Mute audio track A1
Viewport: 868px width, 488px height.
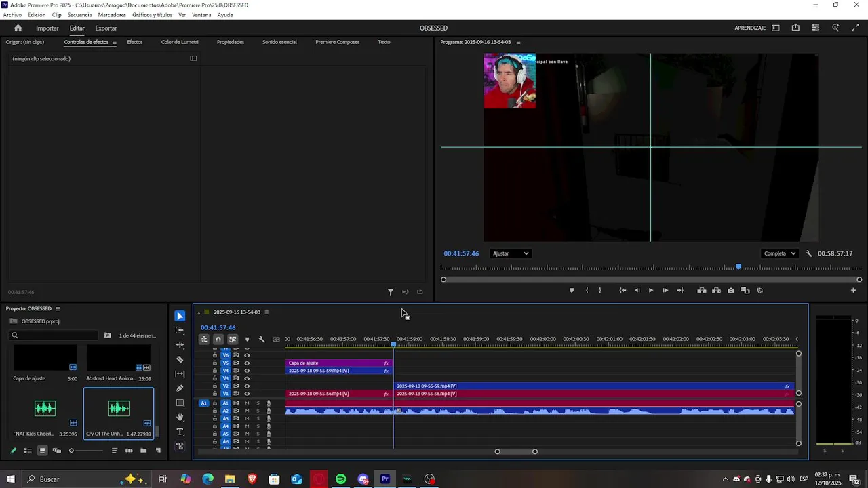click(247, 403)
